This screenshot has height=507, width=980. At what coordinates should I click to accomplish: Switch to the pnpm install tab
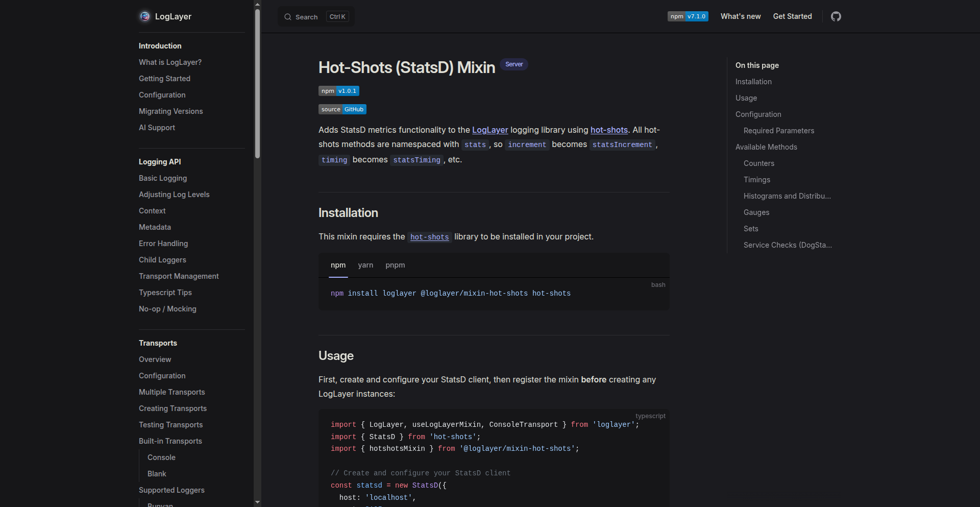pyautogui.click(x=395, y=265)
